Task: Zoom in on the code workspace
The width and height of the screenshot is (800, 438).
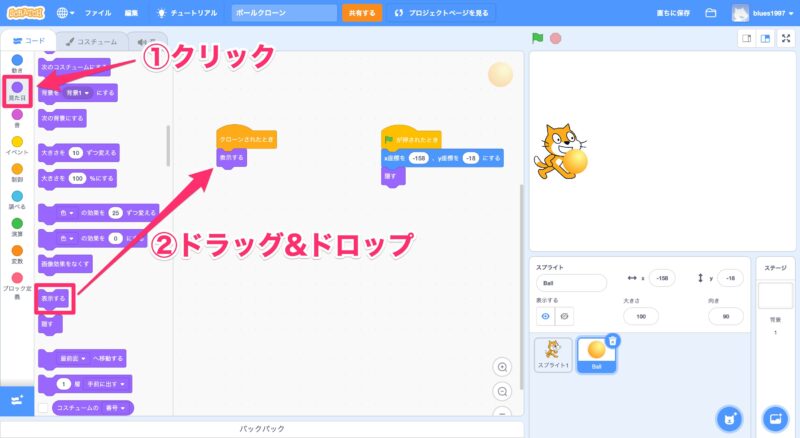Action: point(502,366)
